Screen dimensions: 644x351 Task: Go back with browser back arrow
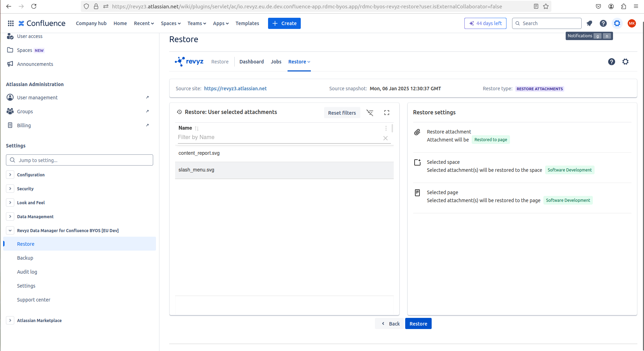click(x=9, y=6)
